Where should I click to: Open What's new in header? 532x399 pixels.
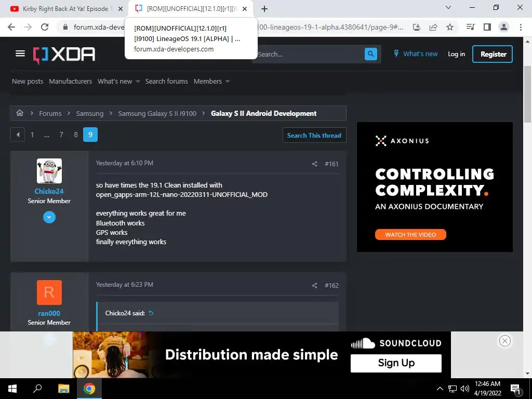(x=416, y=54)
